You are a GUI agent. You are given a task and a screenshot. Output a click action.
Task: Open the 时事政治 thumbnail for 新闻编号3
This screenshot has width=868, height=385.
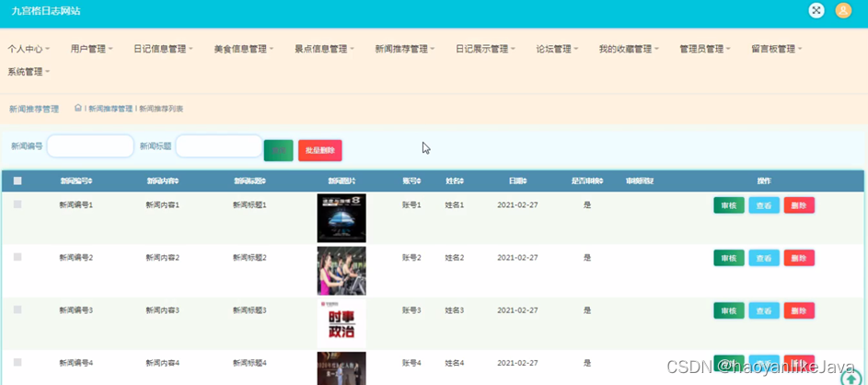[341, 323]
